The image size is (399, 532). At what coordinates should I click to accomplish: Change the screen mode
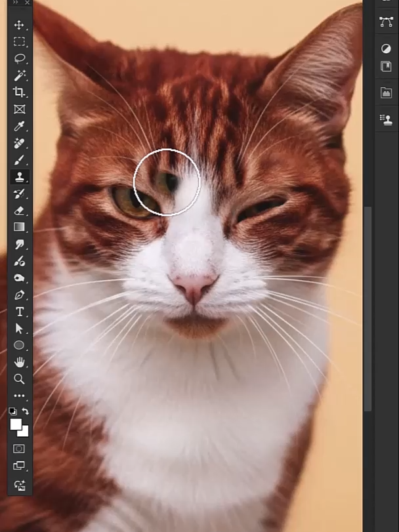coord(19,466)
